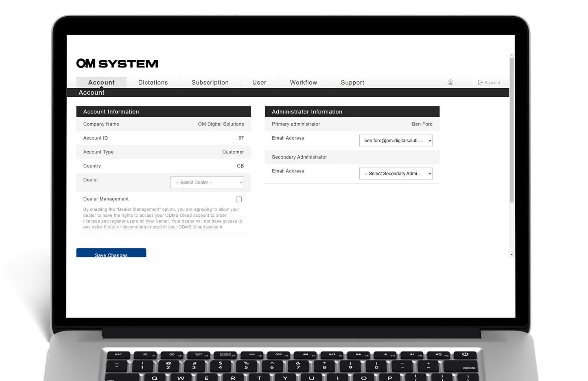Viewport: 588px width, 381px height.
Task: Click the Account ID value 67
Action: click(x=241, y=138)
